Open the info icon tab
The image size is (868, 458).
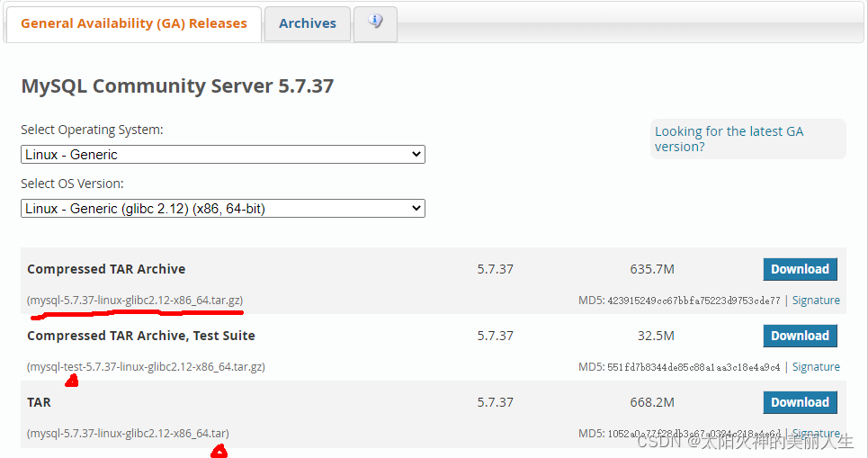[375, 23]
